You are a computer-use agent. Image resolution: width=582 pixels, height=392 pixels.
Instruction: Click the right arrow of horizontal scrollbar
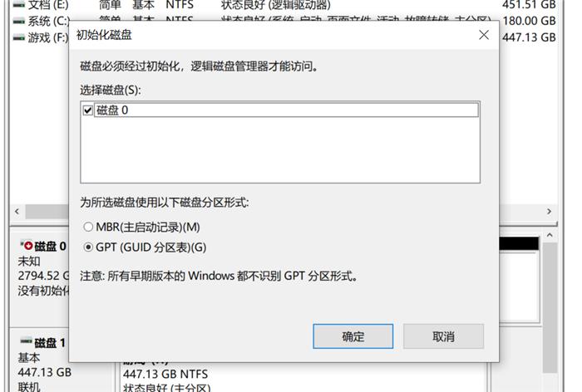[550, 212]
